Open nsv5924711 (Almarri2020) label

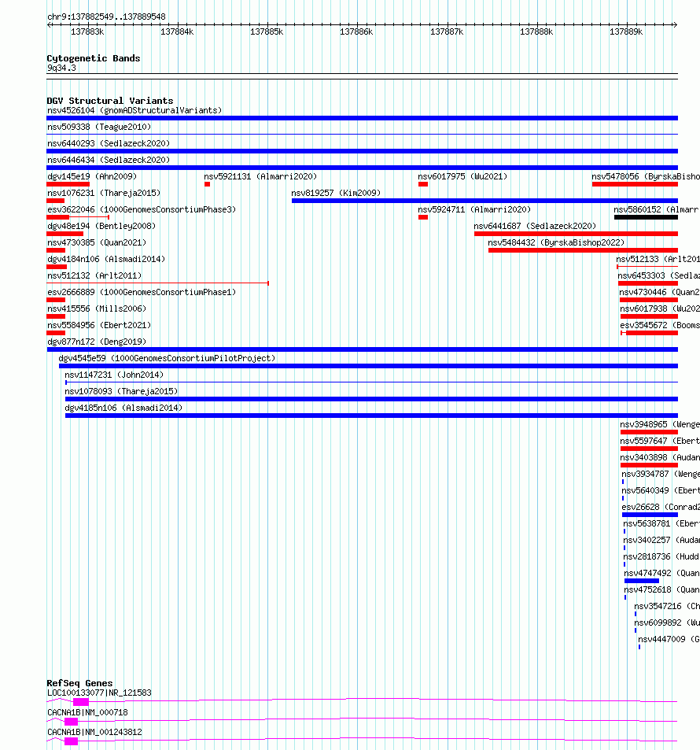tap(474, 209)
